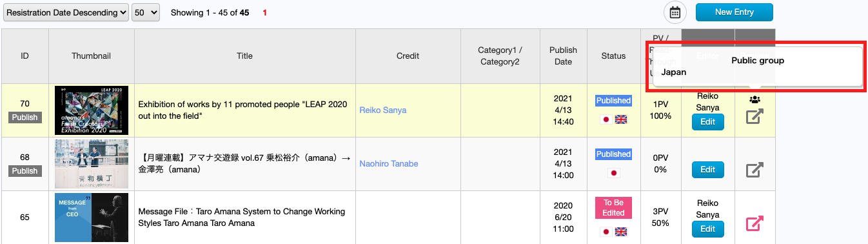The height and width of the screenshot is (244, 868).
Task: Open the Message from CEO thumbnail
Action: (92, 218)
